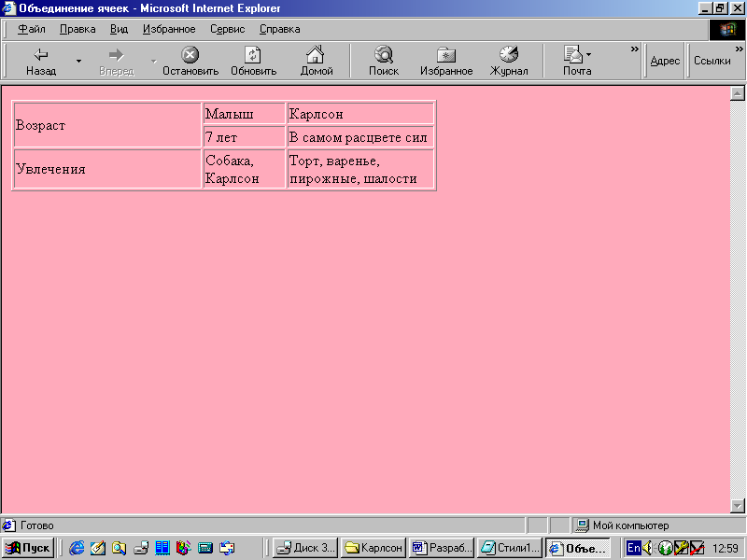Open the Справка menu
This screenshot has width=747, height=560.
point(279,30)
